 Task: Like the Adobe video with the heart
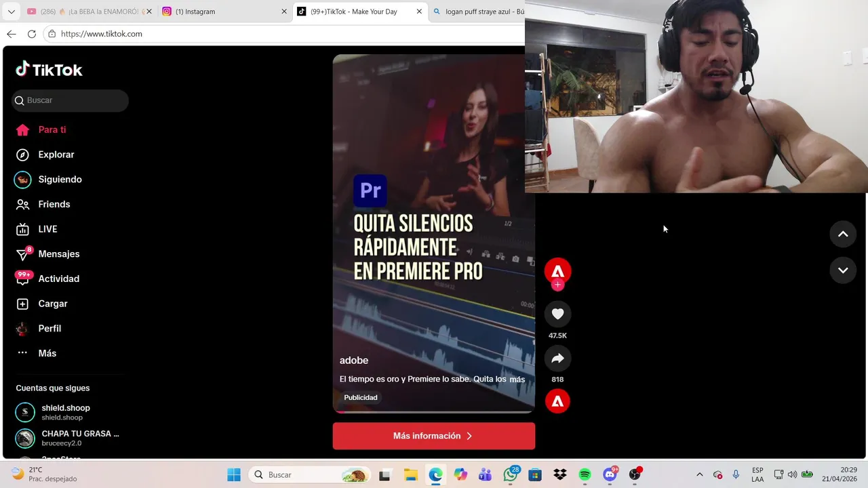[x=557, y=314]
